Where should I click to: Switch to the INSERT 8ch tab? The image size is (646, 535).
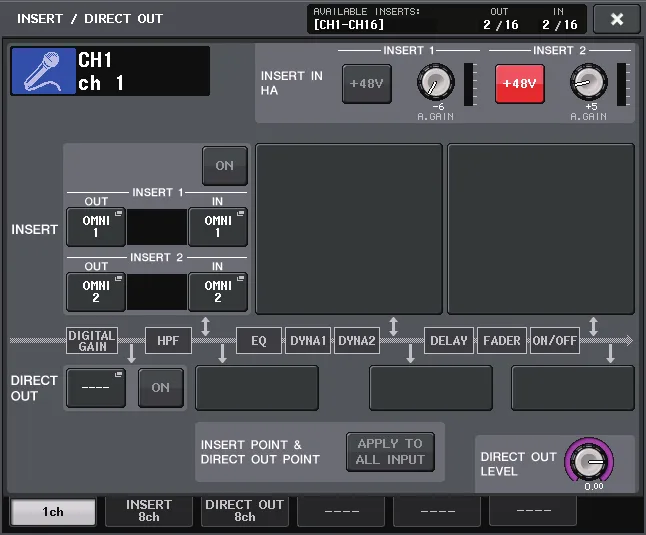click(x=149, y=511)
